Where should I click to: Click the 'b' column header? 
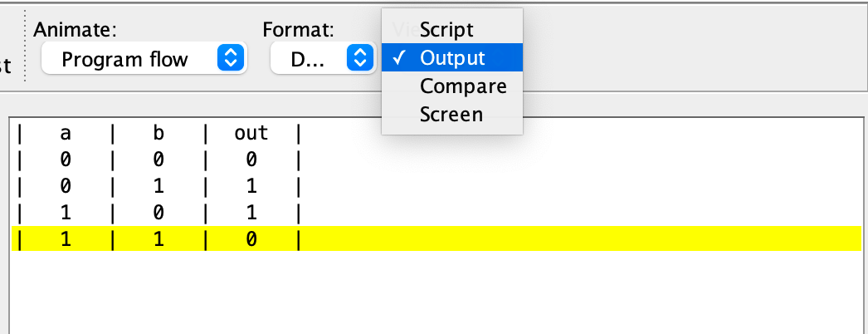point(158,133)
